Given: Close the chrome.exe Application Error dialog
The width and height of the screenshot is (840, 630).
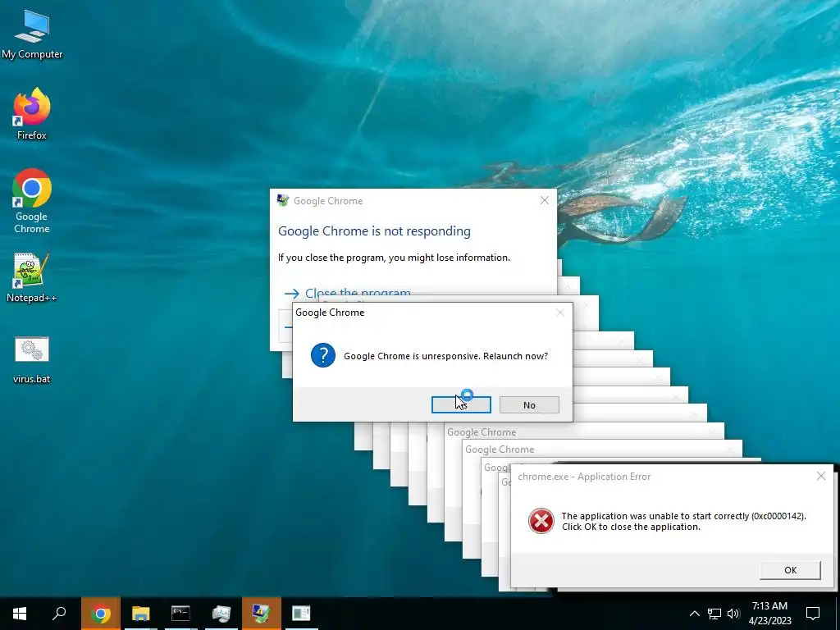Looking at the screenshot, I should click(x=820, y=476).
